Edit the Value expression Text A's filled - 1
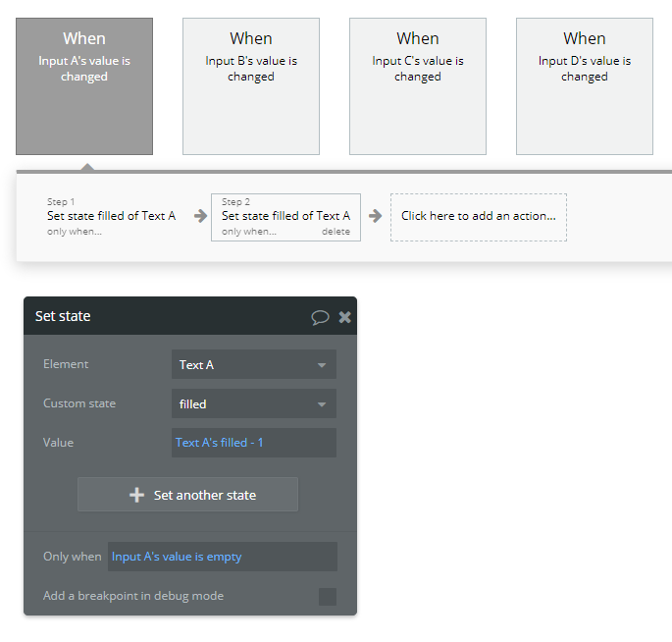 [x=254, y=443]
